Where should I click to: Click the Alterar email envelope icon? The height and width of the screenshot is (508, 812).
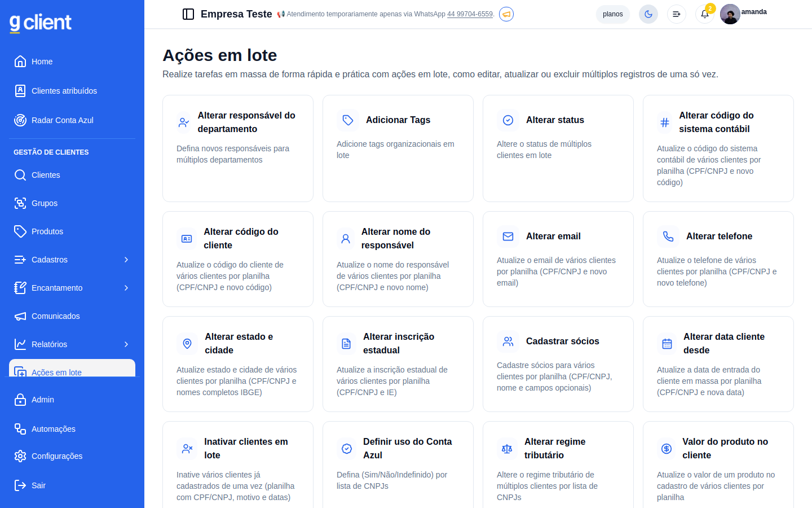[x=508, y=237]
